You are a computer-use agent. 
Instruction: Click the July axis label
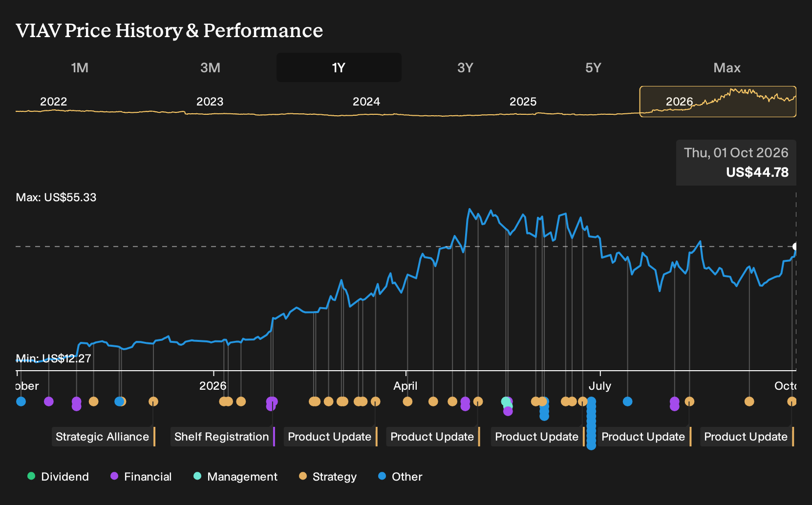(x=600, y=386)
